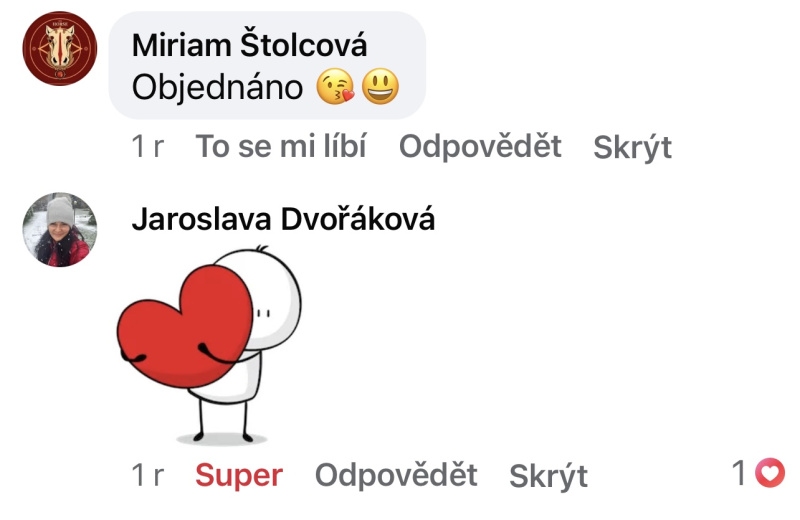Hide Miriam's comment with Skrýt

(632, 148)
